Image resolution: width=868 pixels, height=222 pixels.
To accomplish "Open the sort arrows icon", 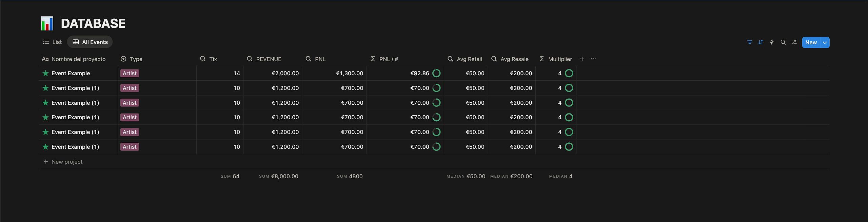I will (x=761, y=42).
